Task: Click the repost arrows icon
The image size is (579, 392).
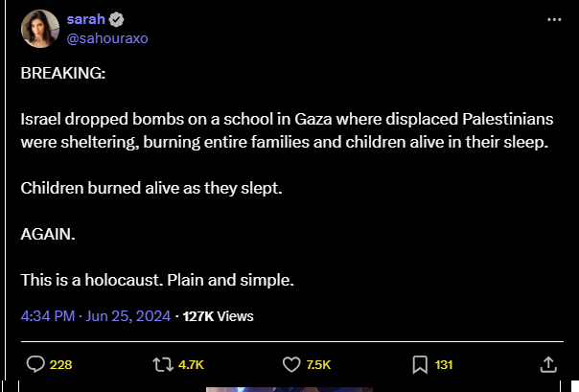Action: click(x=162, y=364)
